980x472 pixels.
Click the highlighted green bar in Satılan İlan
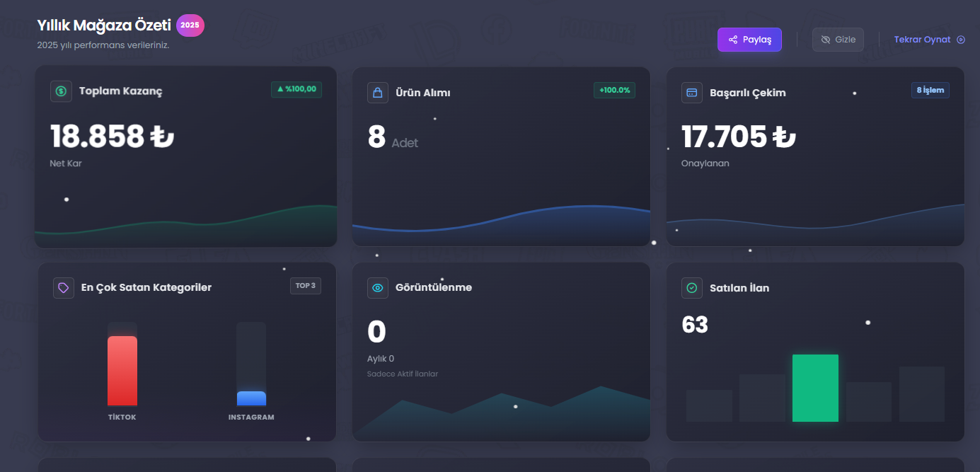(x=815, y=388)
